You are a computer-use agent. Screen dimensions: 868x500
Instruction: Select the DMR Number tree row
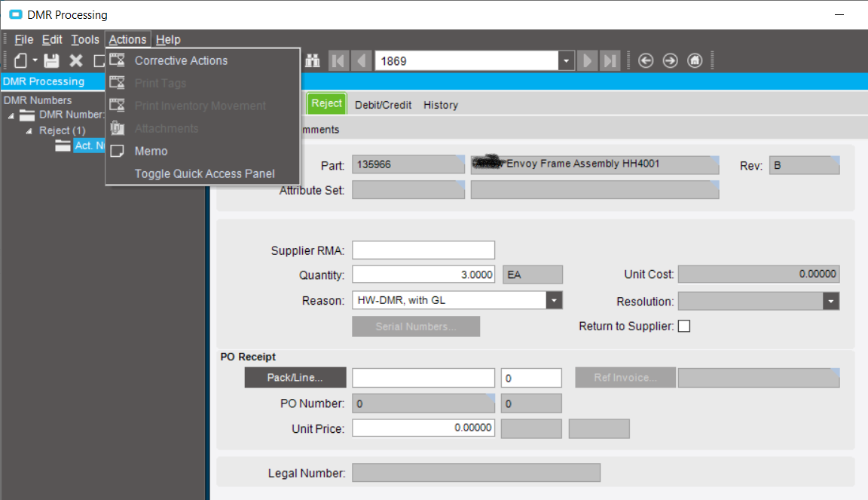pyautogui.click(x=72, y=115)
